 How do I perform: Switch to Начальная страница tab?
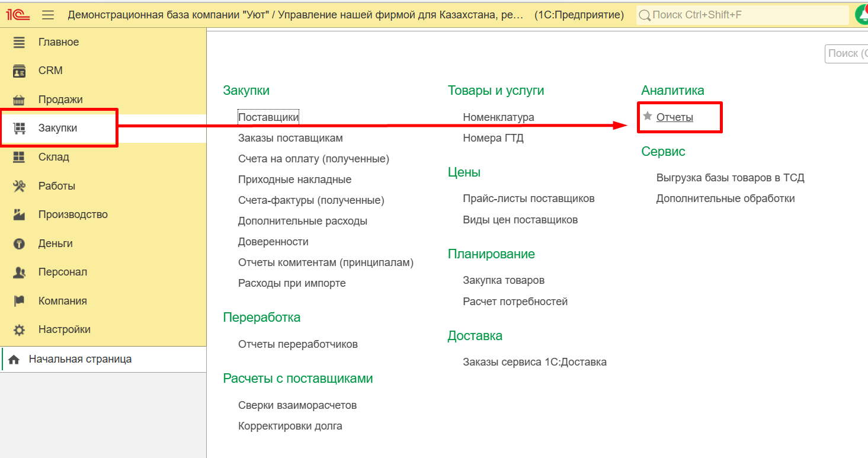80,359
